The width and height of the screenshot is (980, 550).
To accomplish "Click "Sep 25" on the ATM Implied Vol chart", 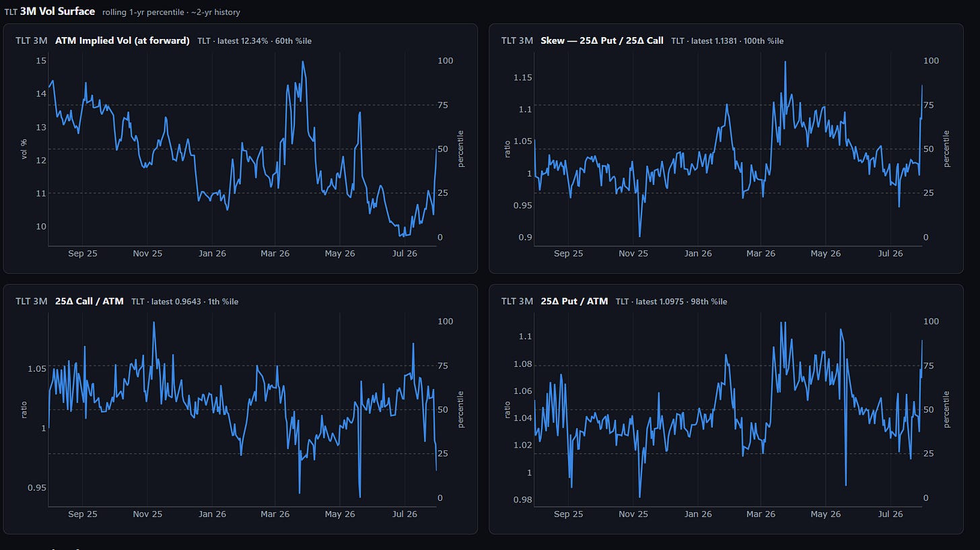I will [x=83, y=254].
